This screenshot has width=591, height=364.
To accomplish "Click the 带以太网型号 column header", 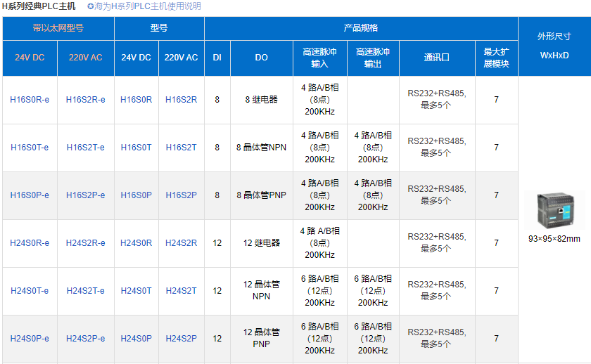I will (58, 29).
